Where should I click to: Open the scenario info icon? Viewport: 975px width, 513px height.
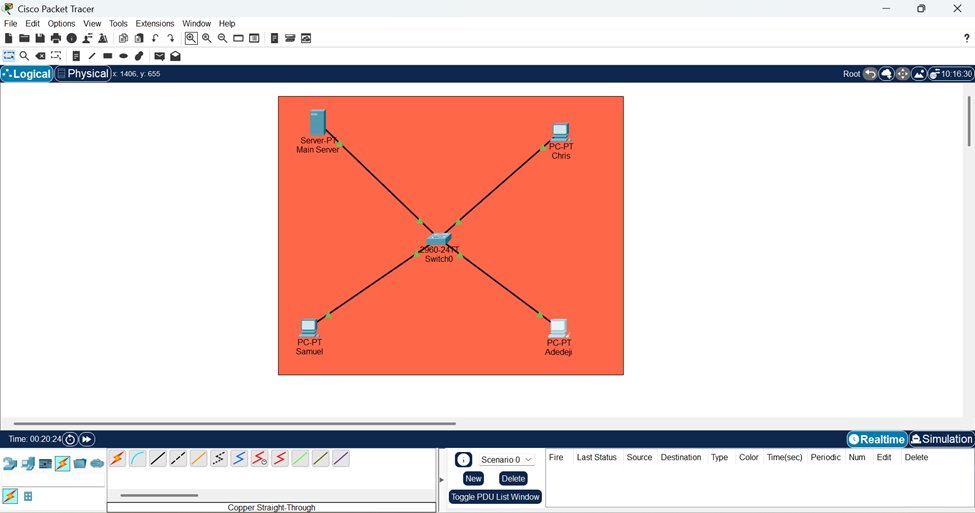coord(463,460)
